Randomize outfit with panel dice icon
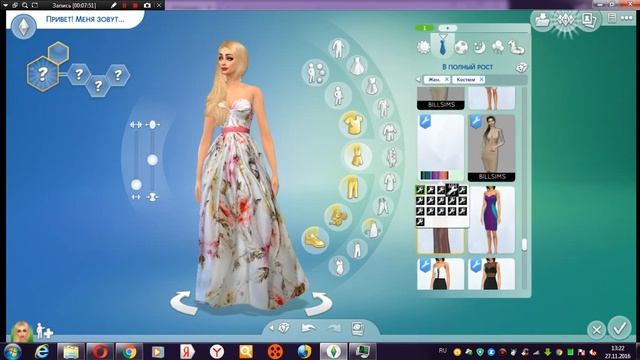Image resolution: width=640 pixels, height=360 pixels. coord(522,67)
